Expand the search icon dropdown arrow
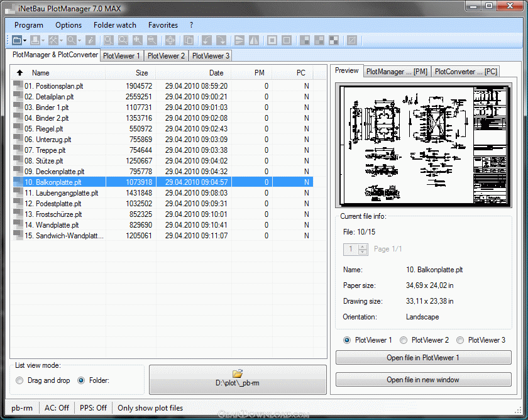Image resolution: width=528 pixels, height=420 pixels. 79,41
